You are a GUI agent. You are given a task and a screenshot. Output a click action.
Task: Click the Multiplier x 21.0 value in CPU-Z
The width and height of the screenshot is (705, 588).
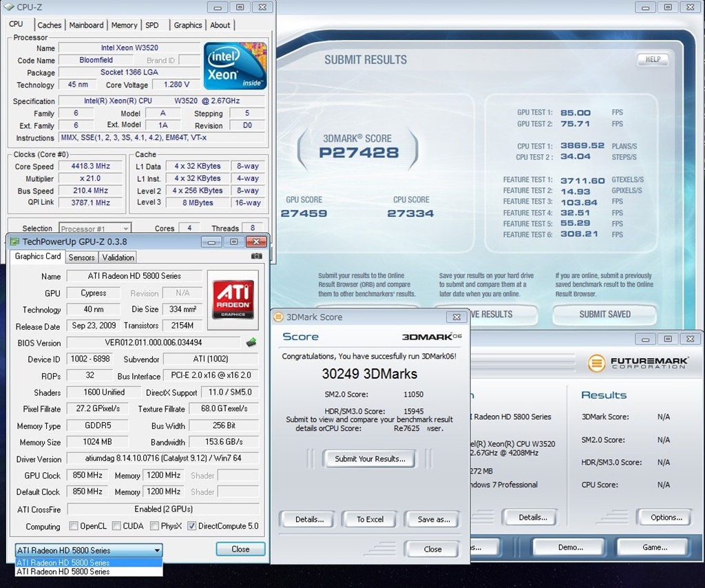click(x=91, y=178)
